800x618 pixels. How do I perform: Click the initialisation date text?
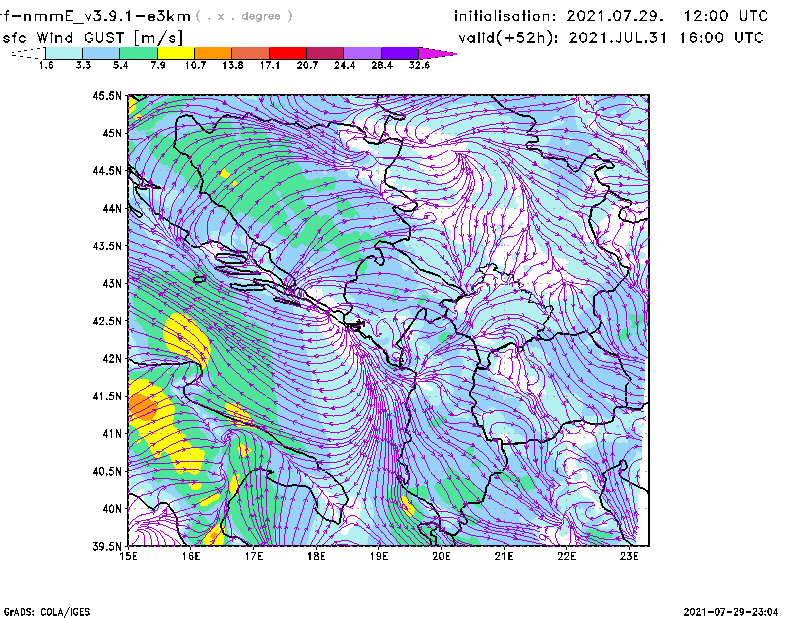pyautogui.click(x=611, y=17)
